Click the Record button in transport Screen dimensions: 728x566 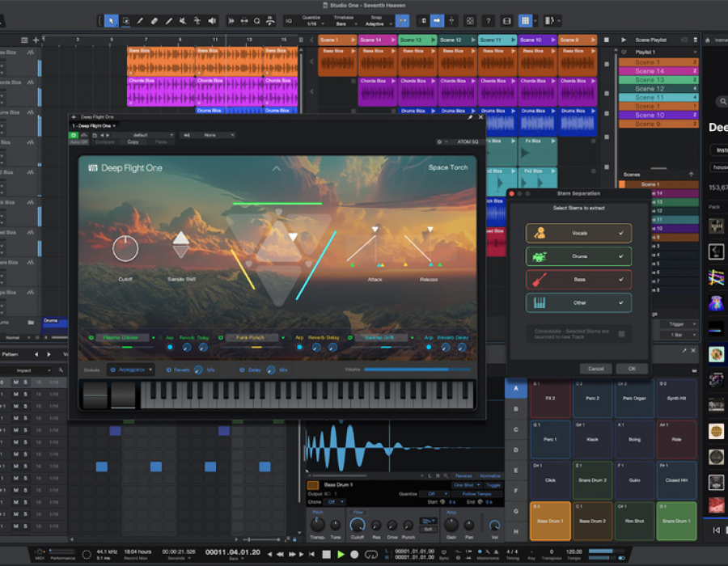coord(354,555)
